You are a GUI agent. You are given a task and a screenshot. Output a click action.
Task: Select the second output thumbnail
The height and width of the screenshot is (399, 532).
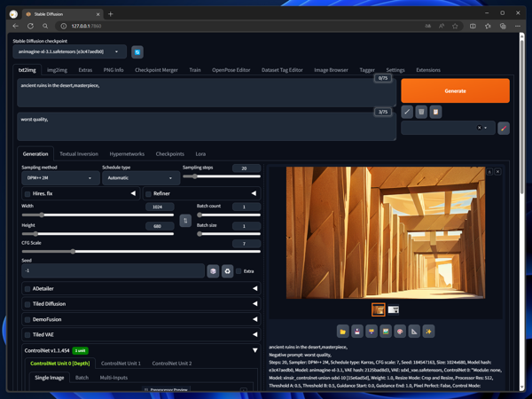coord(393,309)
